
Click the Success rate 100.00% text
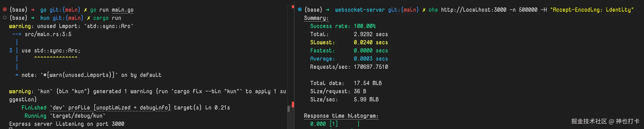coord(343,26)
